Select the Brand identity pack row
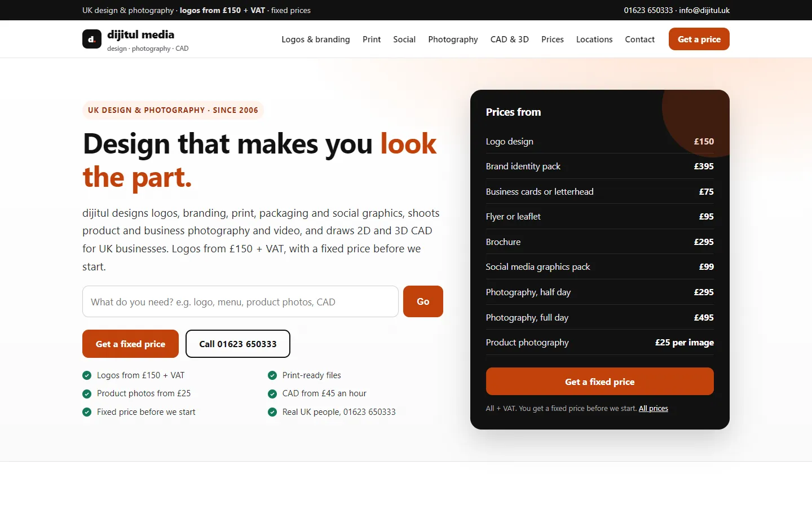 pos(600,167)
